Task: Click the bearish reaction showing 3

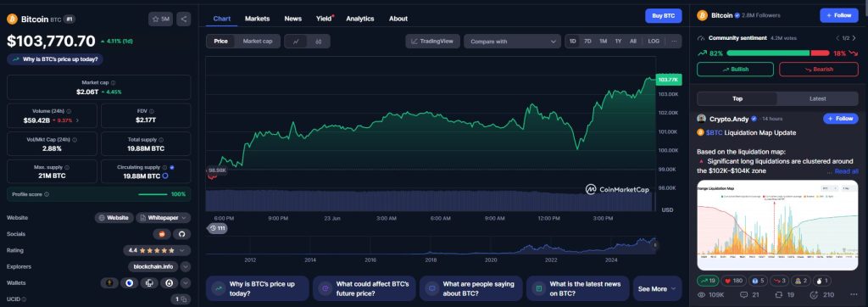Action: pos(779,281)
